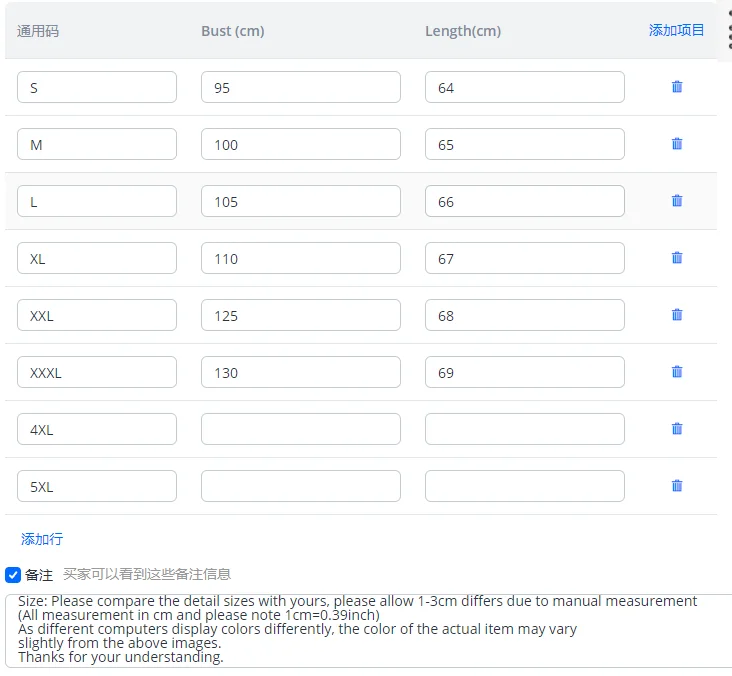Click the empty Length field for 5XL
The width and height of the screenshot is (732, 676).
pyautogui.click(x=524, y=486)
